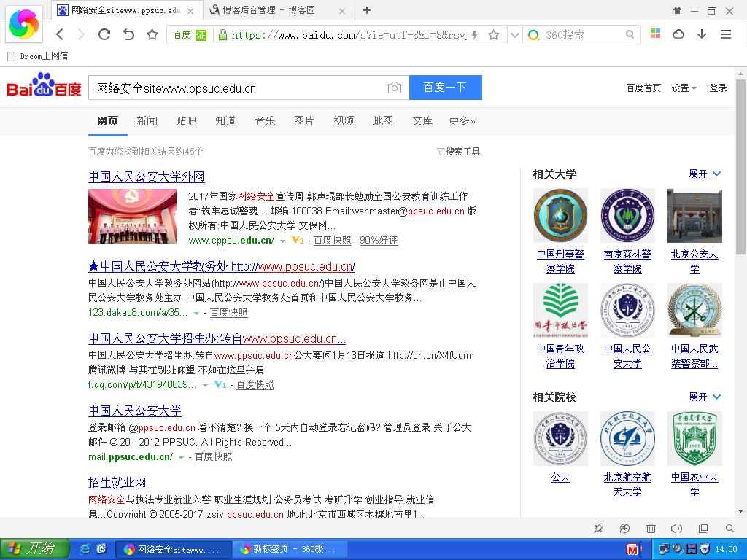747x560 pixels.
Task: Open 中国农业大学 link
Action: point(694,484)
